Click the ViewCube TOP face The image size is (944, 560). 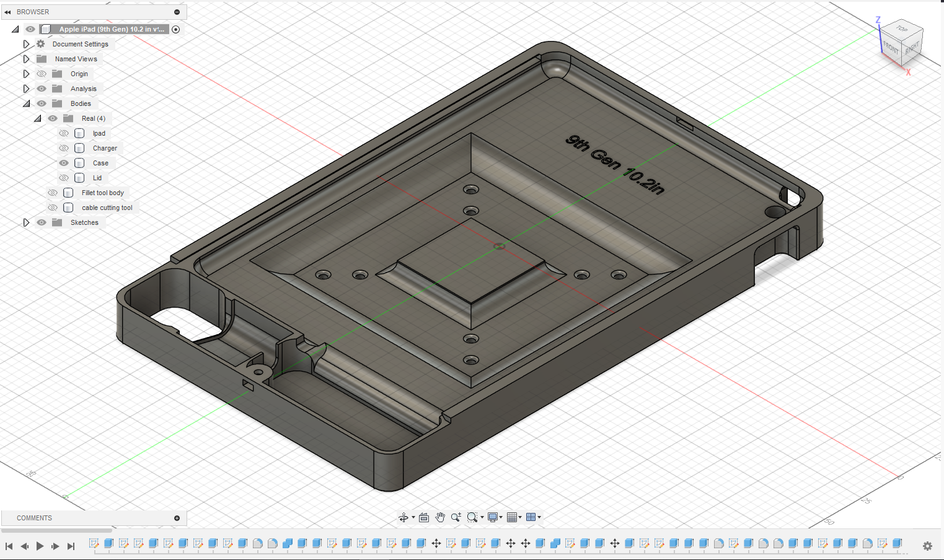[x=902, y=29]
